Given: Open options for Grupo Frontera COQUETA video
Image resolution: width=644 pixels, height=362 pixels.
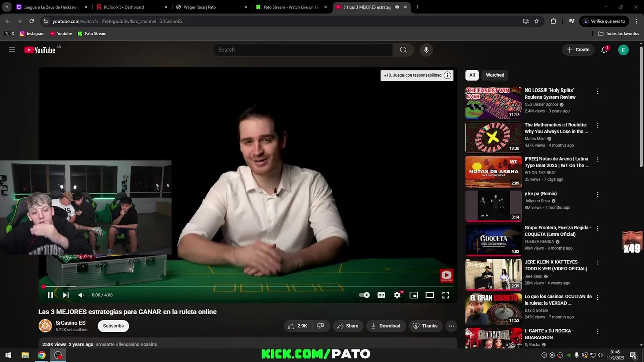Looking at the screenshot, I should click(x=598, y=229).
